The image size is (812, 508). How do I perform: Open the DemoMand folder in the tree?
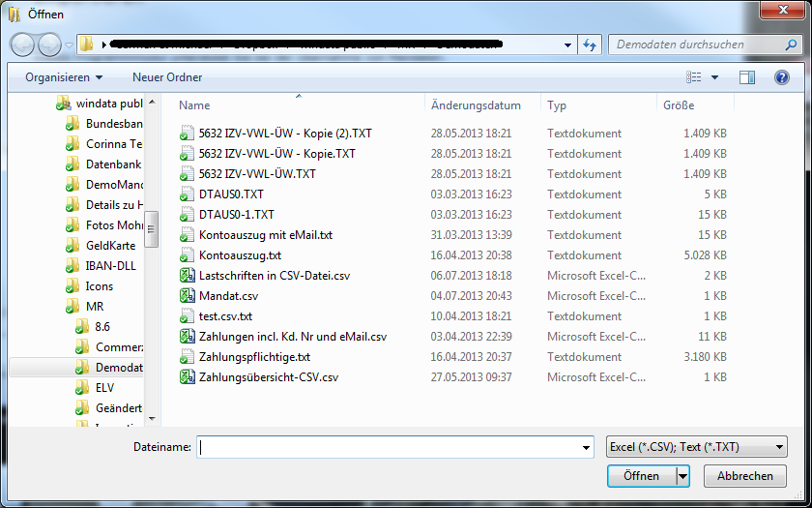[x=114, y=185]
